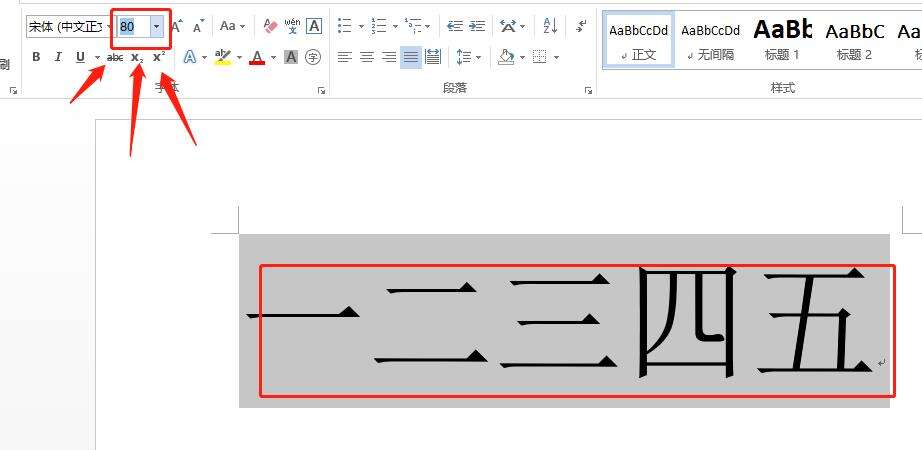Apply text effects glowing A icon
This screenshot has height=450, width=922.
(189, 57)
